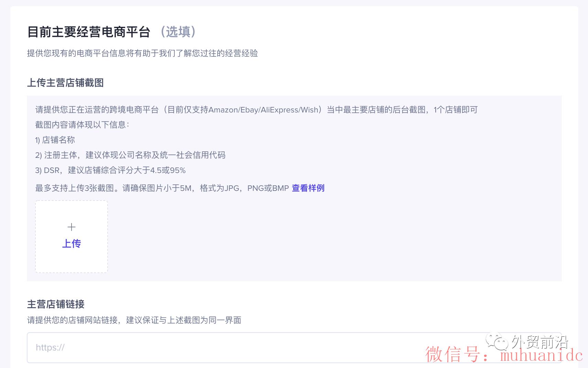Click the 最多支持上传3张截图 size hint text
The image size is (588, 368).
pyautogui.click(x=162, y=188)
